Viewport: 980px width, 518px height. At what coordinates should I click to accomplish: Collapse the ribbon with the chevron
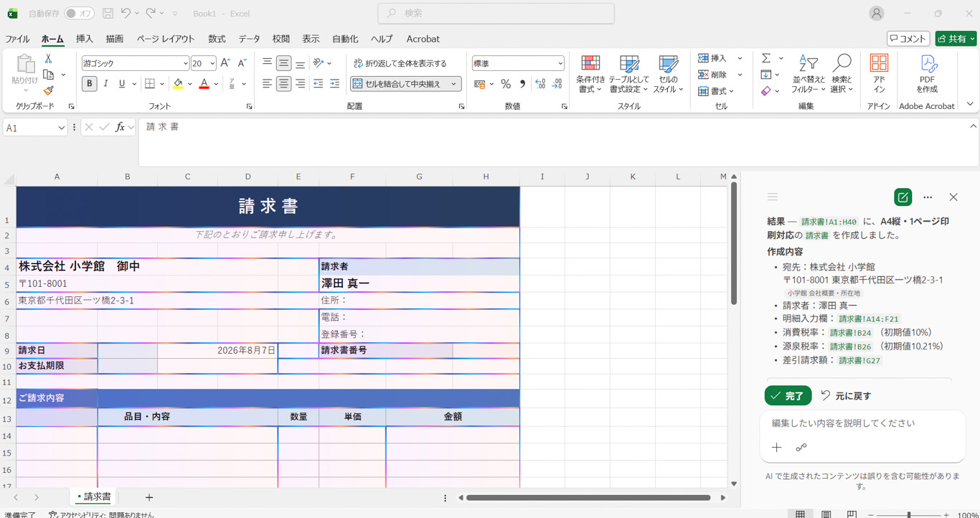pyautogui.click(x=970, y=105)
